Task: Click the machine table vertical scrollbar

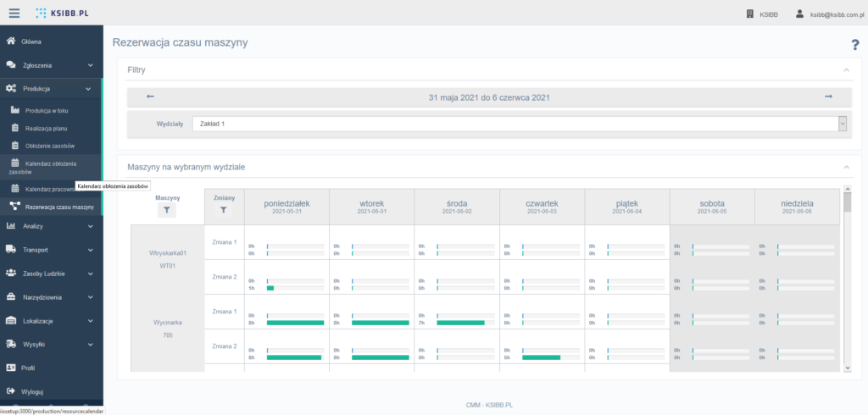Action: pos(846,279)
